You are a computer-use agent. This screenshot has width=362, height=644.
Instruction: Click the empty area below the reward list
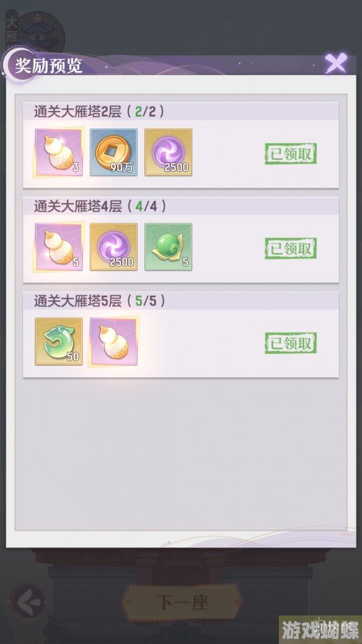[180, 454]
